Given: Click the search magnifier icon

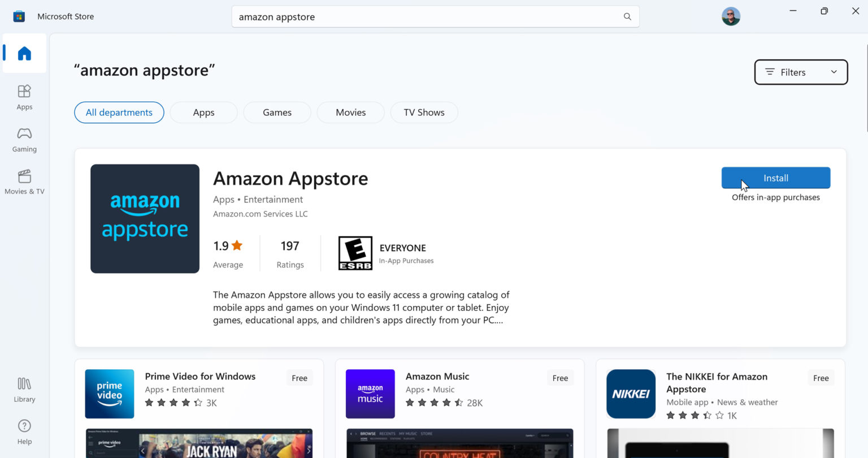Looking at the screenshot, I should coord(627,16).
